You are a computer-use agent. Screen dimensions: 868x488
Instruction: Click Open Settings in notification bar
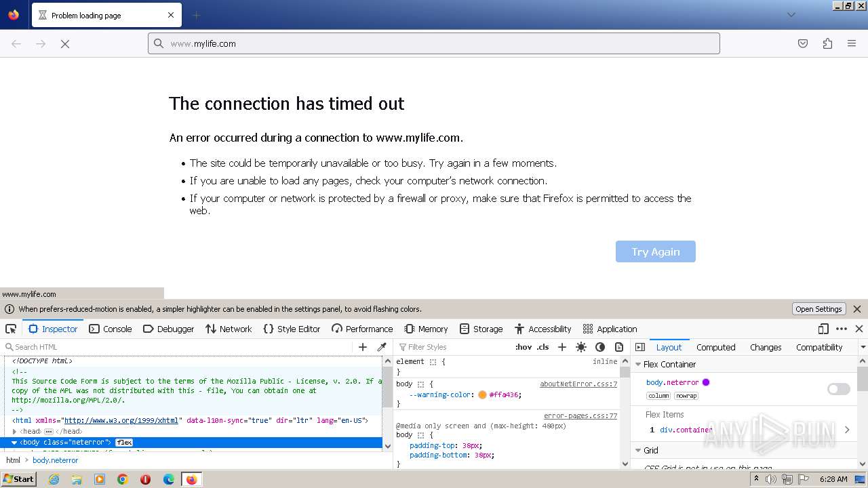[818, 309]
